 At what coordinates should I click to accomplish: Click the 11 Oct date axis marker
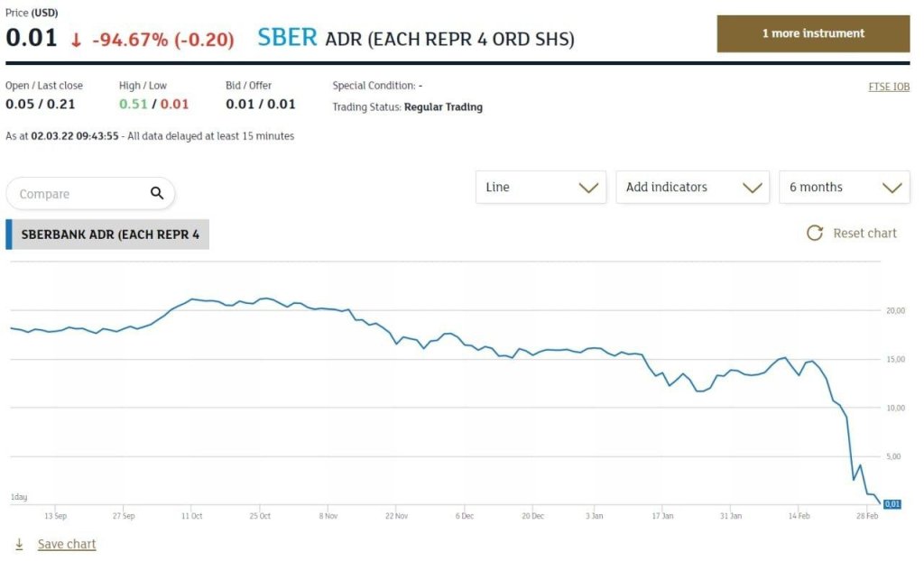coord(191,516)
